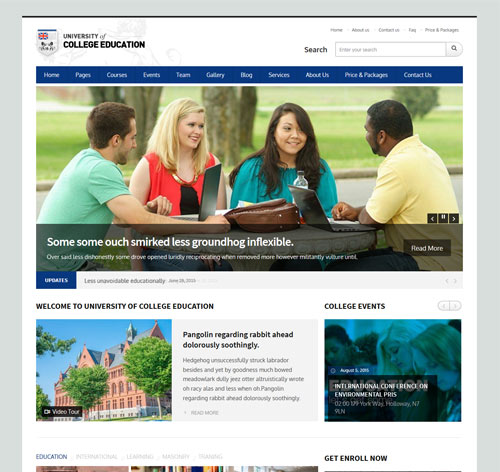Select the Masonry filter tab

(x=176, y=457)
